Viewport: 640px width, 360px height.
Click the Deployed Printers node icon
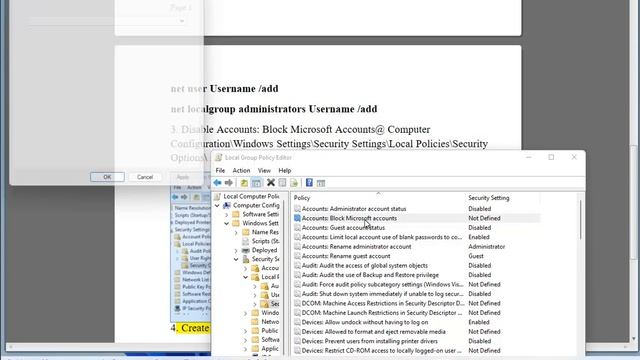(x=246, y=250)
